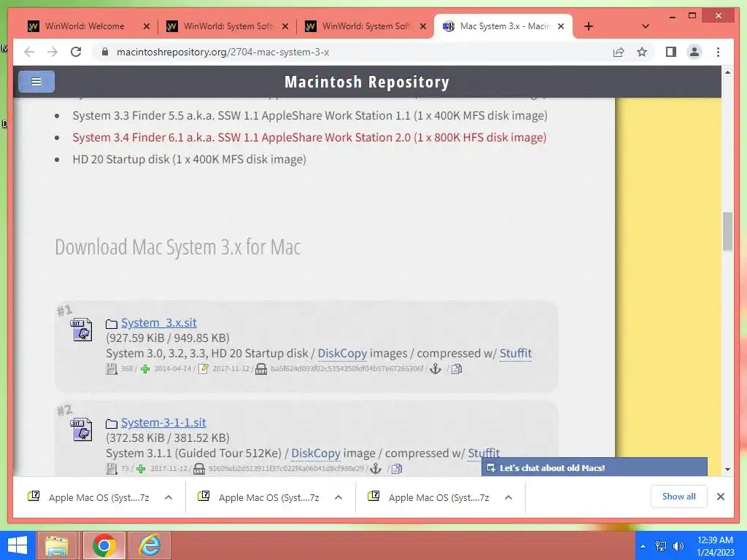The height and width of the screenshot is (560, 747).
Task: Expand options for third Apple Mac OS download
Action: click(x=508, y=497)
